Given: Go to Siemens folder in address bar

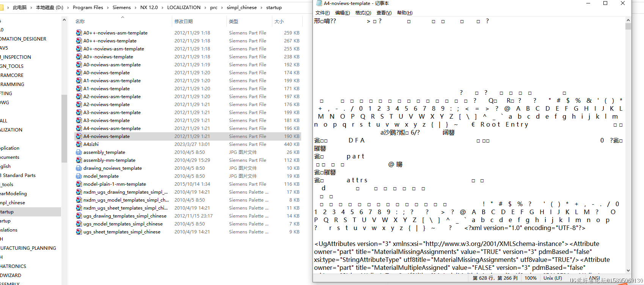Looking at the screenshot, I should click(x=121, y=8).
